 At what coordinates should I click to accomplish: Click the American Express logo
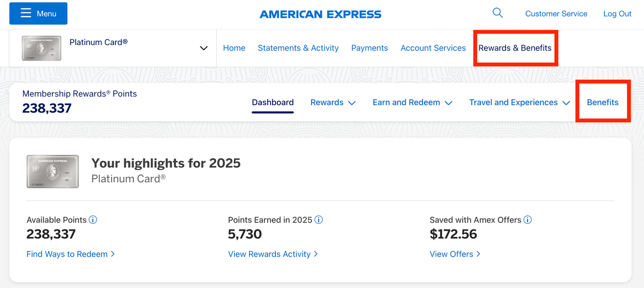(x=320, y=14)
